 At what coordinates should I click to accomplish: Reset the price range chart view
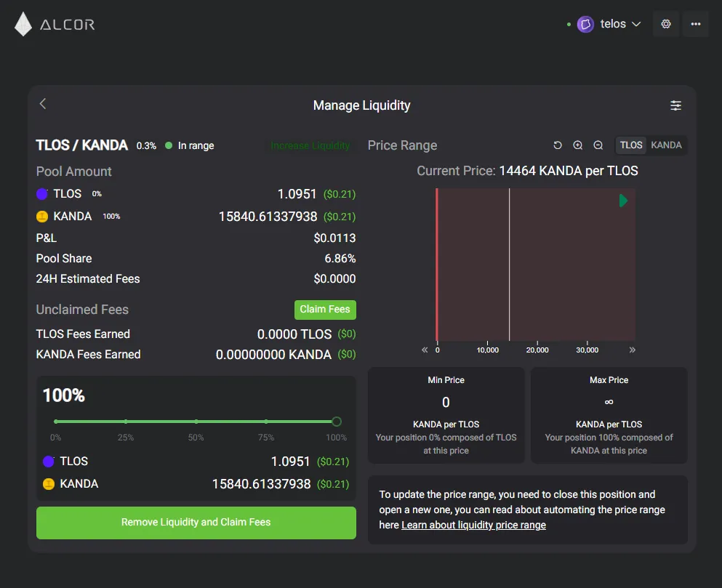pyautogui.click(x=557, y=145)
